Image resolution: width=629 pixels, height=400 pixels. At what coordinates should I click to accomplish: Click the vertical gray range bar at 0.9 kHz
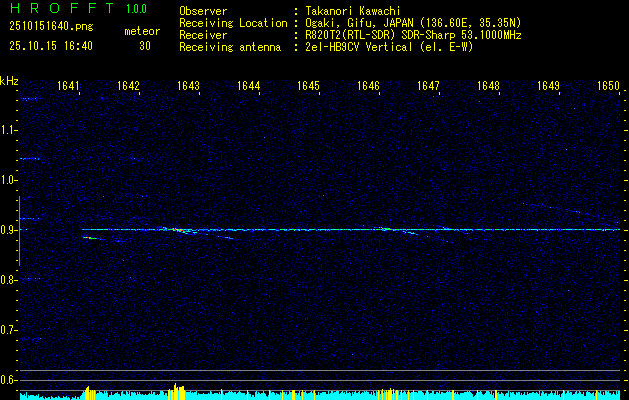[19, 231]
